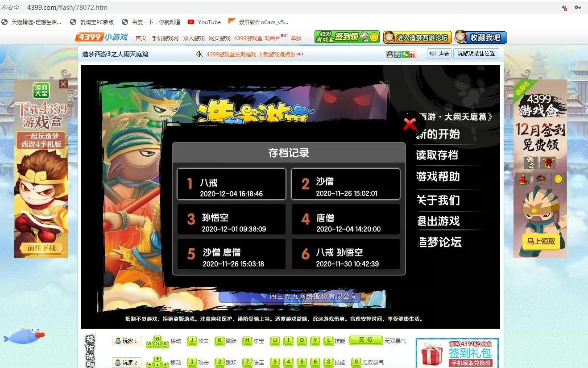The width and height of the screenshot is (588, 368).
Task: Click the 举报 report link
Action: coord(296,38)
